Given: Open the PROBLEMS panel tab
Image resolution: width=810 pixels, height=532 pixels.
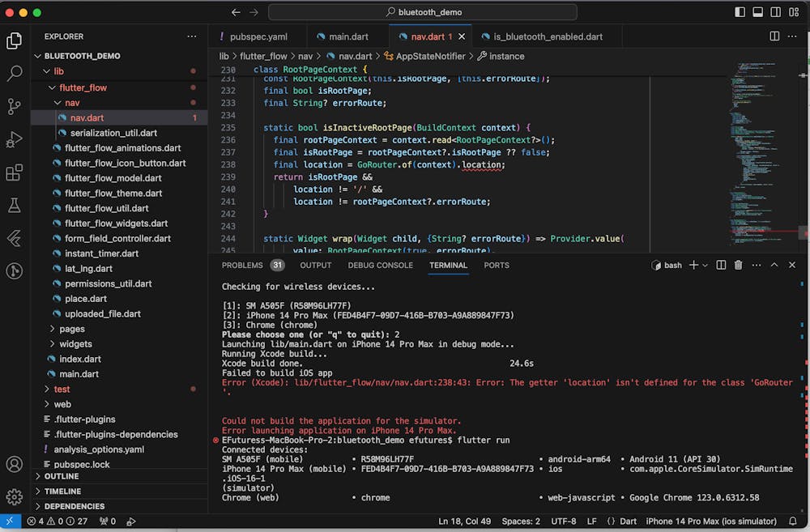Looking at the screenshot, I should pos(242,265).
